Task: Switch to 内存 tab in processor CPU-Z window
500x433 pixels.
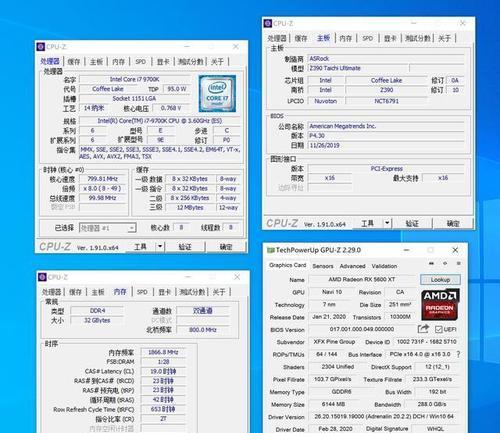Action: click(119, 62)
